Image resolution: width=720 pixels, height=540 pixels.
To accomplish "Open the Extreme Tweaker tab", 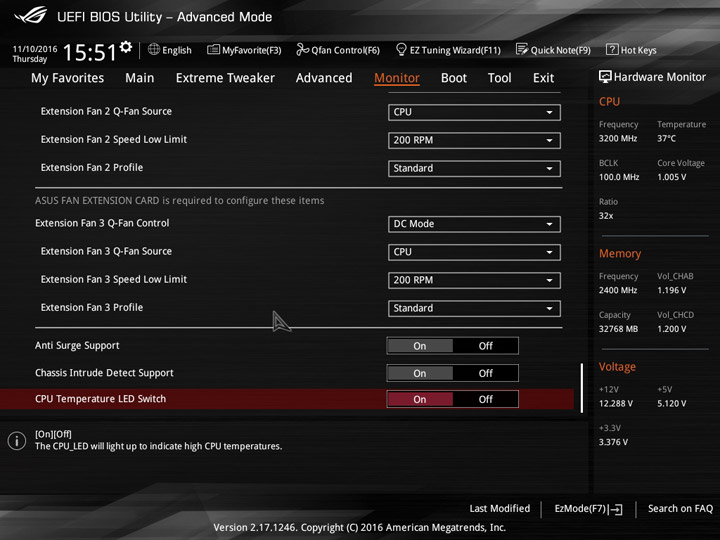I will pos(225,78).
